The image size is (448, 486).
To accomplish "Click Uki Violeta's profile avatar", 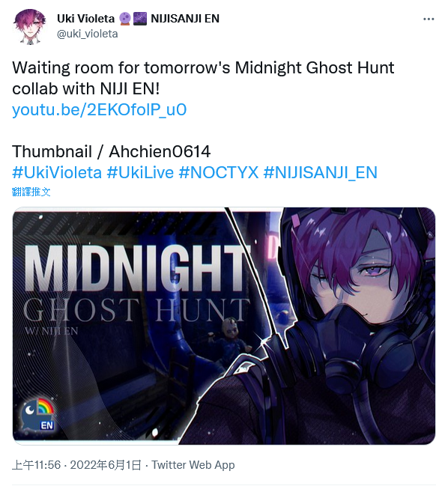I will coord(30,27).
